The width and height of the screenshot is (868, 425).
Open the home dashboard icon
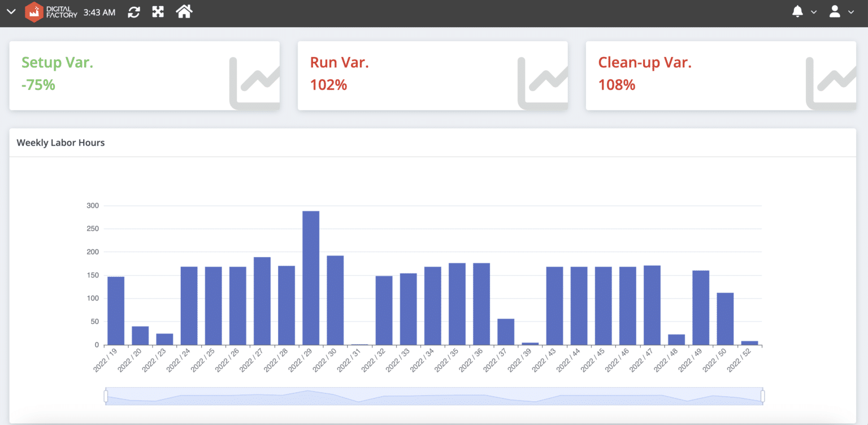point(184,11)
